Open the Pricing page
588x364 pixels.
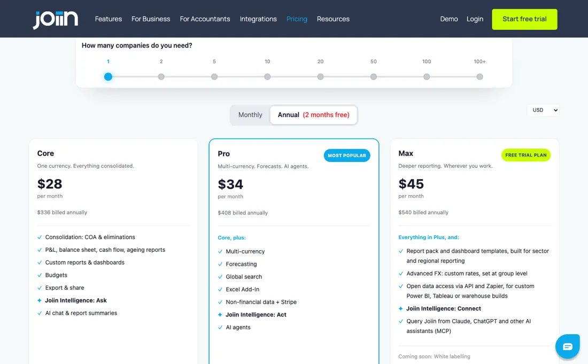coord(297,19)
